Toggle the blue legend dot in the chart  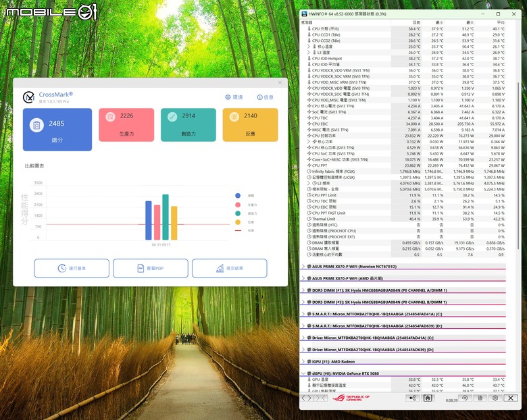point(238,196)
